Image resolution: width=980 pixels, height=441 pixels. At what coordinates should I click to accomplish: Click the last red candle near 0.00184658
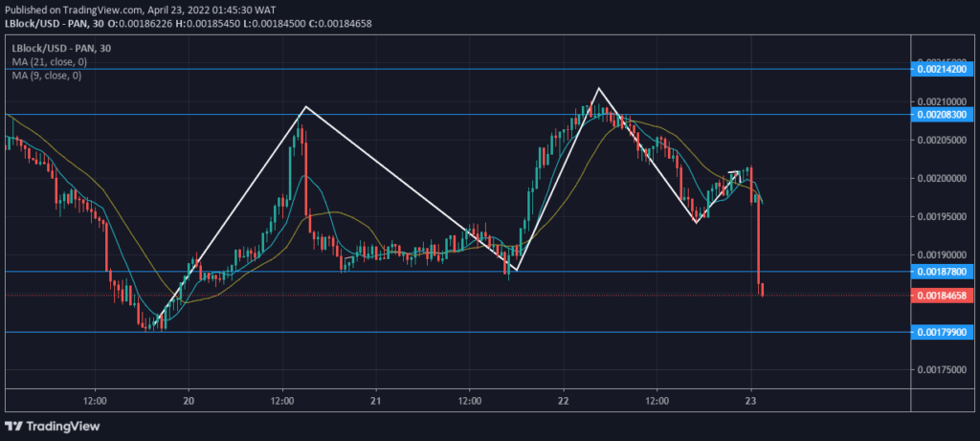pyautogui.click(x=763, y=290)
